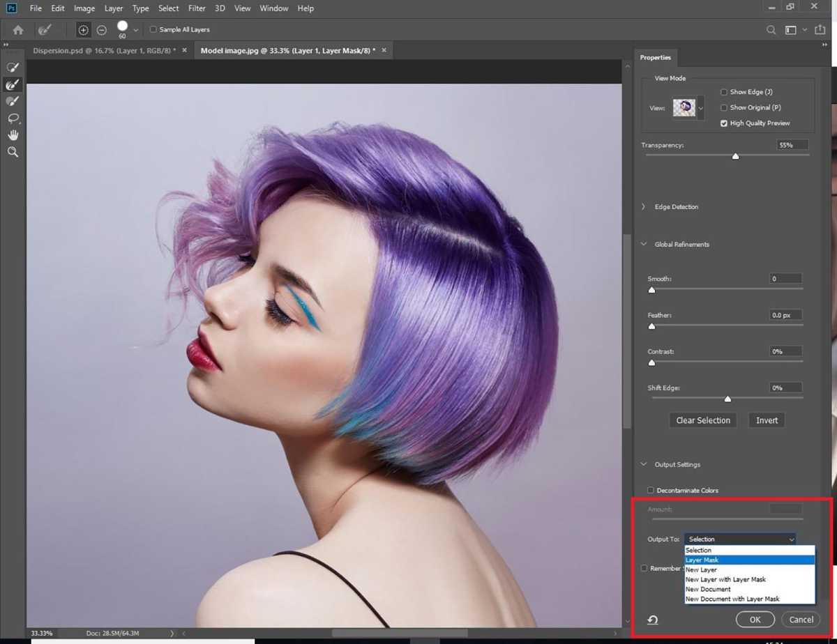Select the Brush tool in left toolbar
The width and height of the screenshot is (837, 644).
(x=13, y=101)
